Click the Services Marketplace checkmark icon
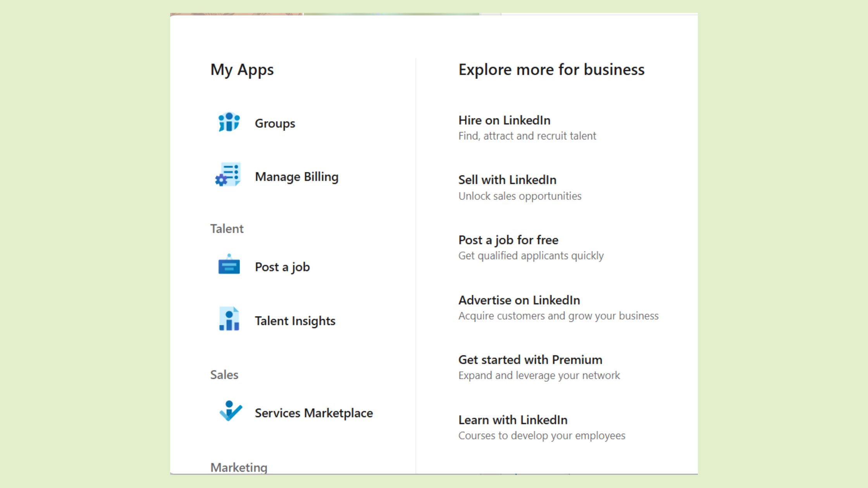 [x=231, y=411]
